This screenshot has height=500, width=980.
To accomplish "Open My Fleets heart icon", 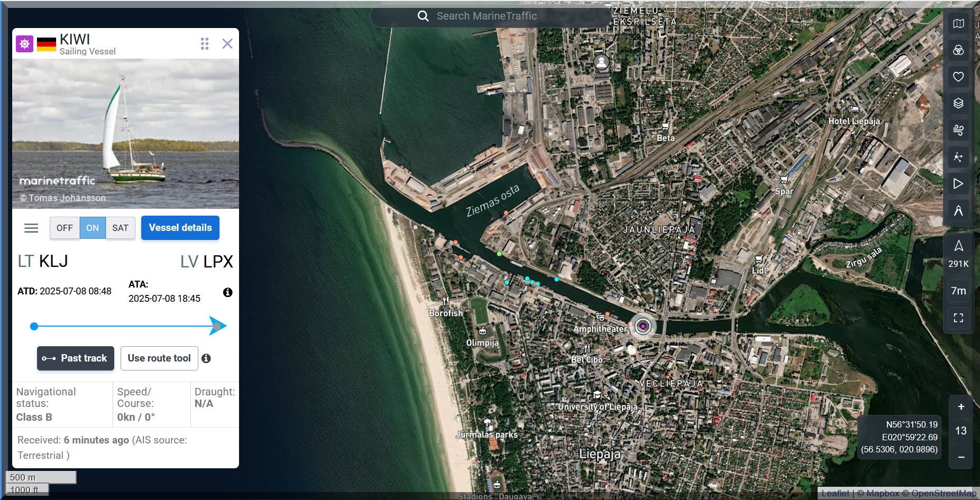I will pyautogui.click(x=958, y=77).
